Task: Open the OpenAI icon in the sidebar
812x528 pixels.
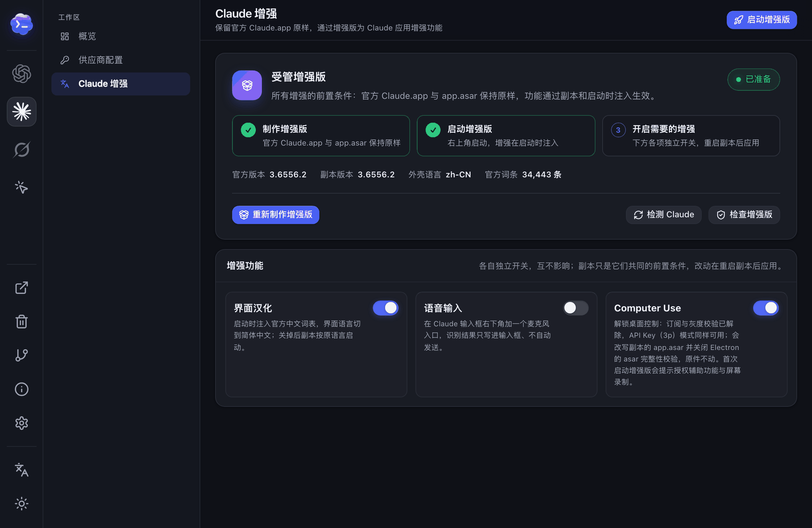Action: coord(21,74)
